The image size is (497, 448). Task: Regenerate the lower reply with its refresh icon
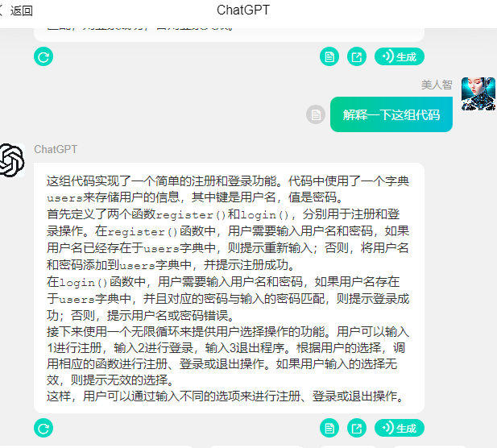pyautogui.click(x=43, y=429)
